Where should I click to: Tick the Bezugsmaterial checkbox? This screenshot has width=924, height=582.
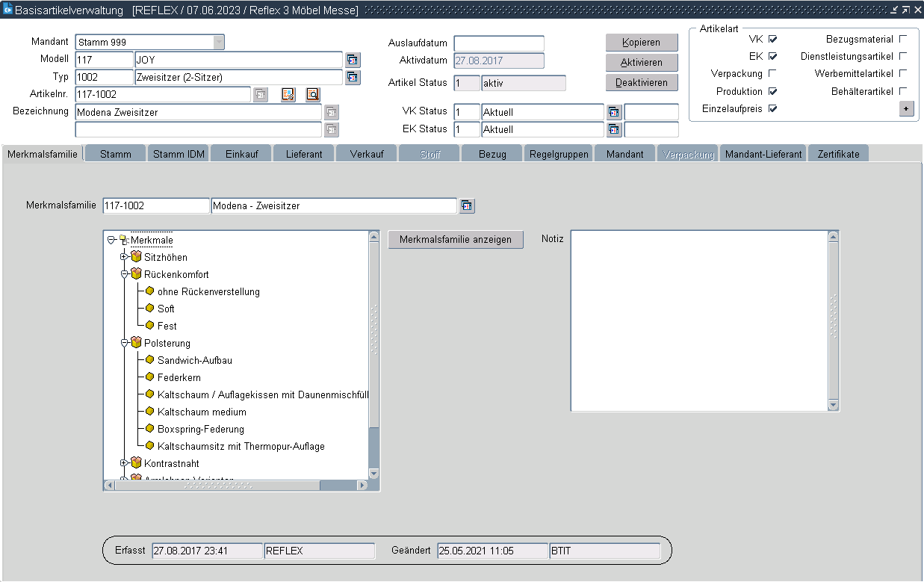[x=903, y=39]
